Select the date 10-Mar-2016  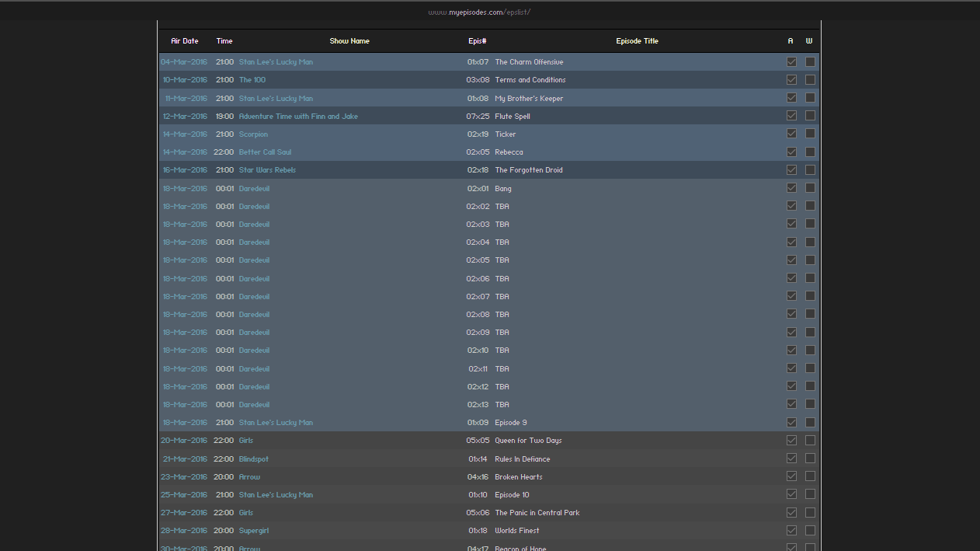pos(185,80)
